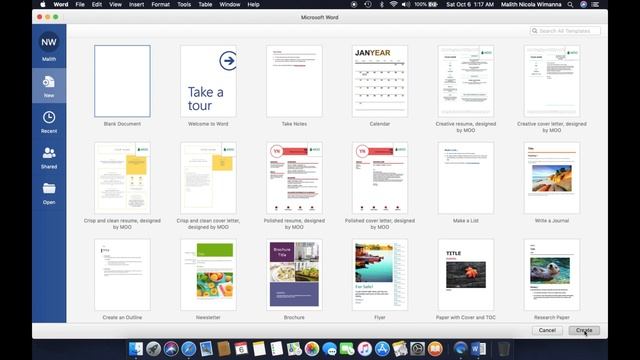Open the Shared documents section
Image resolution: width=640 pixels, height=360 pixels.
[49, 158]
